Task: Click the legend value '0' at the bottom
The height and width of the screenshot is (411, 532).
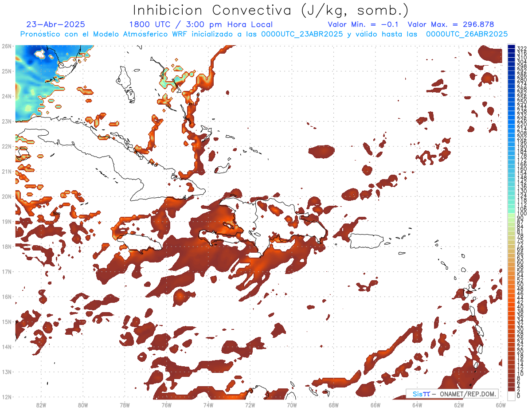Action: point(519,396)
